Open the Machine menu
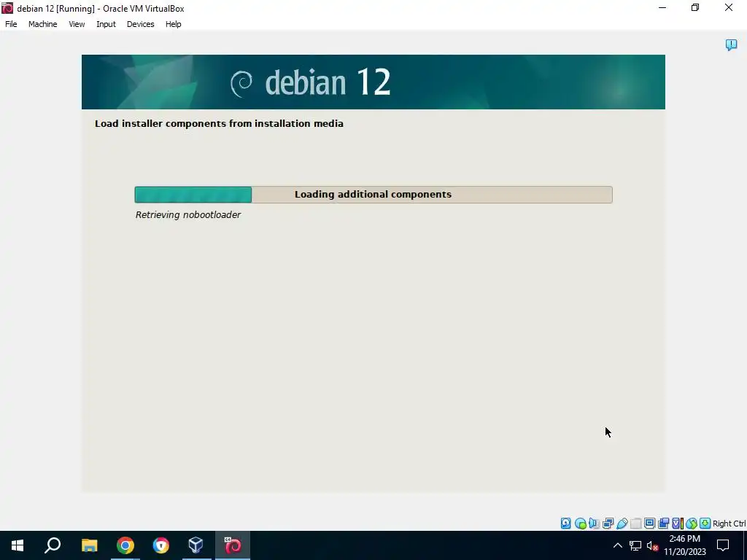747x560 pixels. (x=43, y=24)
